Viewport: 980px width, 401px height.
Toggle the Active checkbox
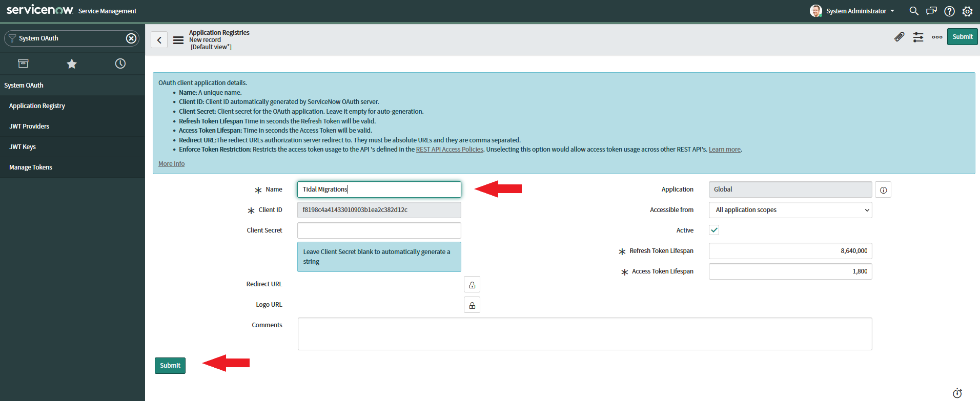pyautogui.click(x=714, y=230)
